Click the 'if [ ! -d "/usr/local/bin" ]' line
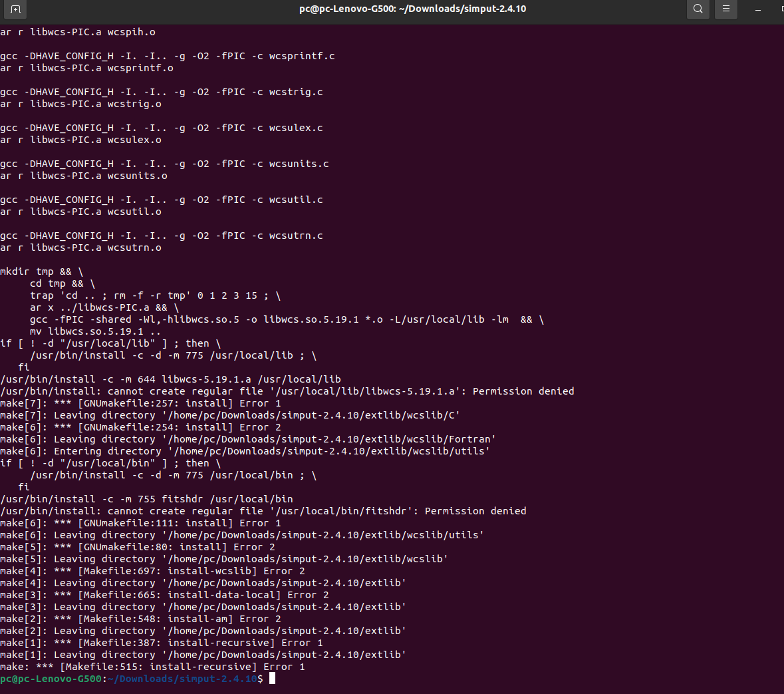The width and height of the screenshot is (784, 694). [x=110, y=463]
